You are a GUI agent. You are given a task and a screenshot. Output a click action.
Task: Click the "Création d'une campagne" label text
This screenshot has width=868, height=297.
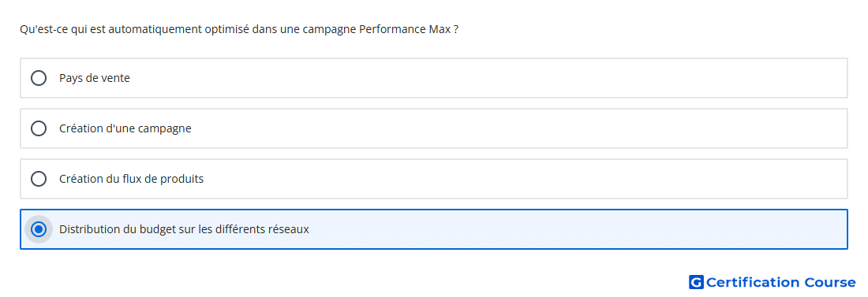coord(125,128)
